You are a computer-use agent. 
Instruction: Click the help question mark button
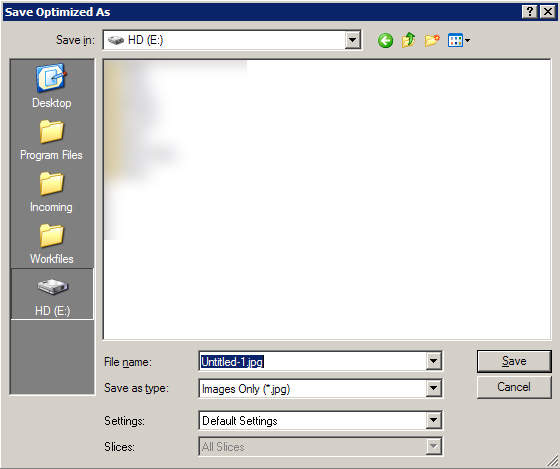(x=530, y=12)
